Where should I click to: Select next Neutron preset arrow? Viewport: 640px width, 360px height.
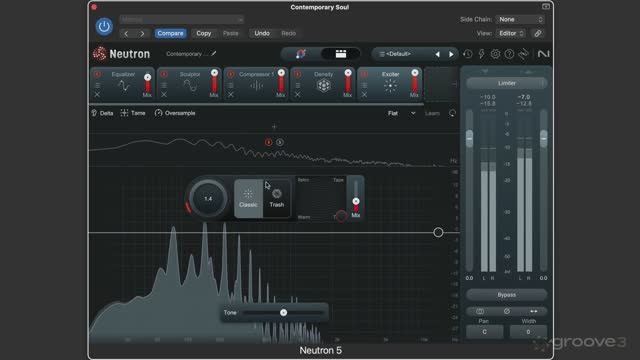pyautogui.click(x=451, y=54)
